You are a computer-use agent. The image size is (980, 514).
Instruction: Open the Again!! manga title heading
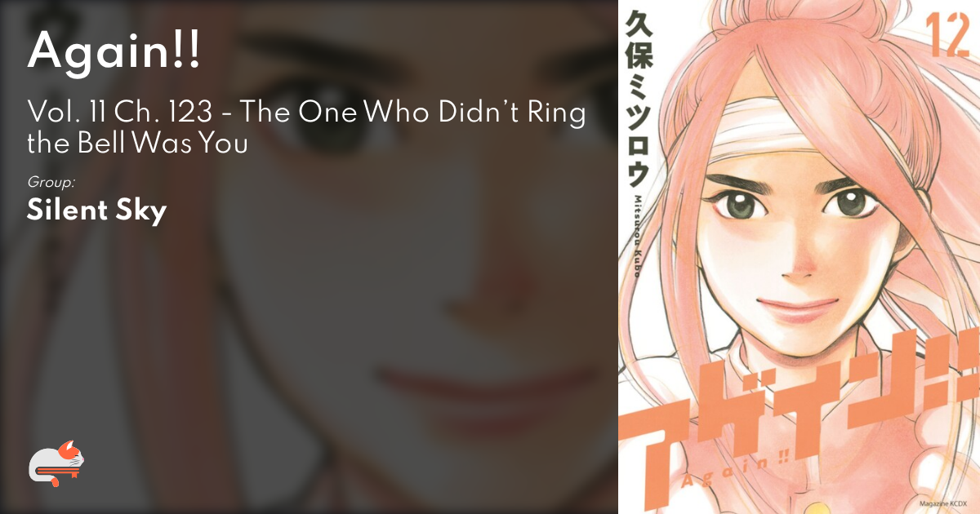click(114, 54)
